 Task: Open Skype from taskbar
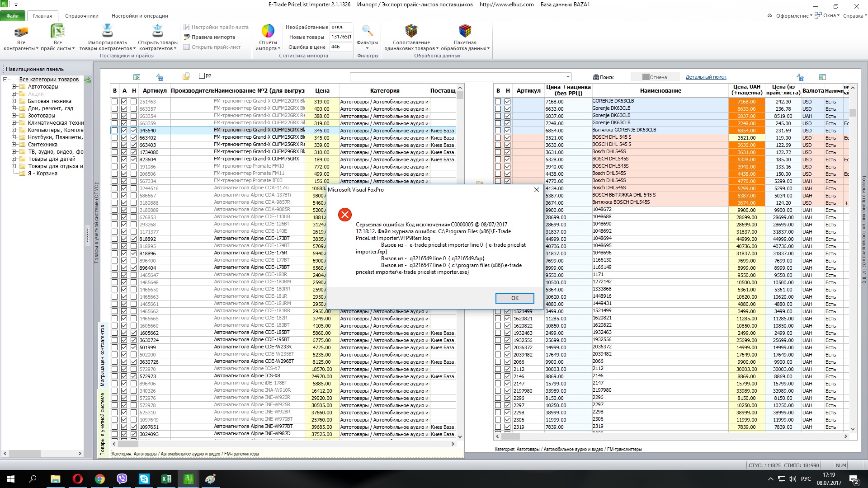tap(144, 479)
